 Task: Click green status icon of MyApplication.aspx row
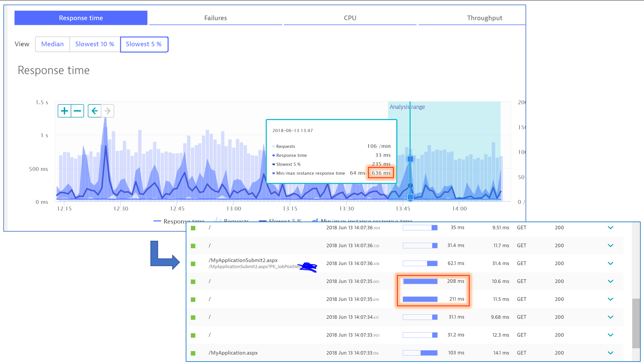[193, 353]
